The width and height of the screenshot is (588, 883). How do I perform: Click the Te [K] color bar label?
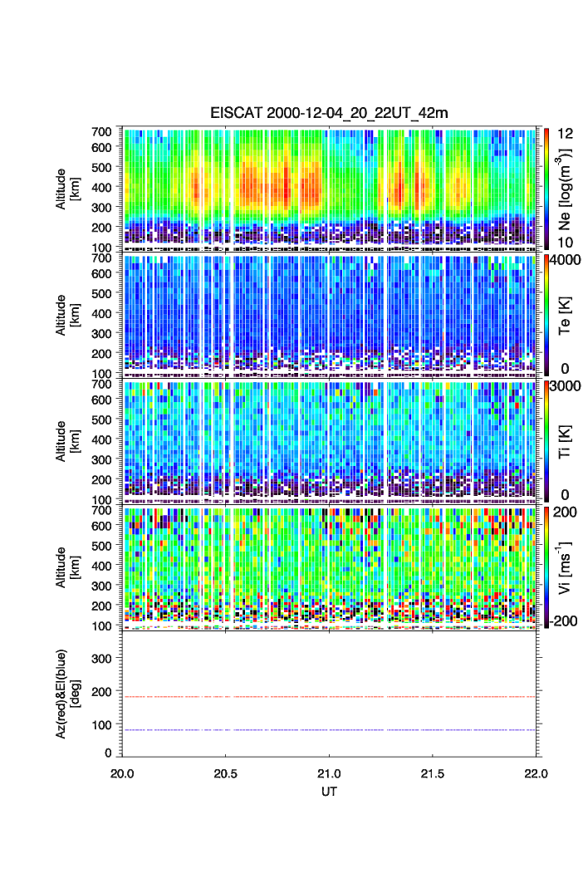566,314
